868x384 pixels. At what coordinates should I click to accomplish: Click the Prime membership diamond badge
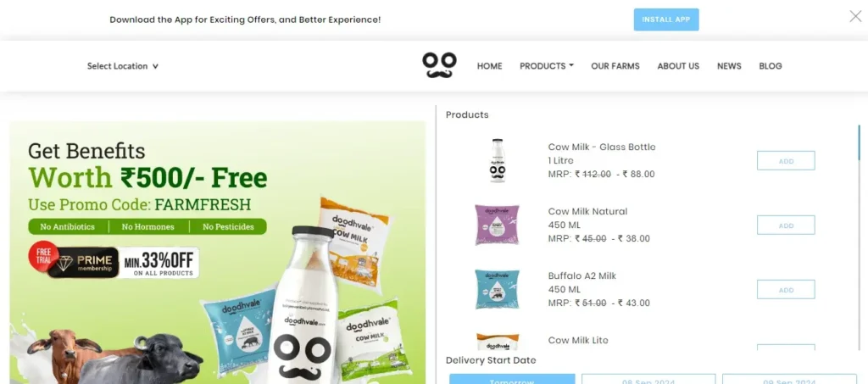pos(83,264)
